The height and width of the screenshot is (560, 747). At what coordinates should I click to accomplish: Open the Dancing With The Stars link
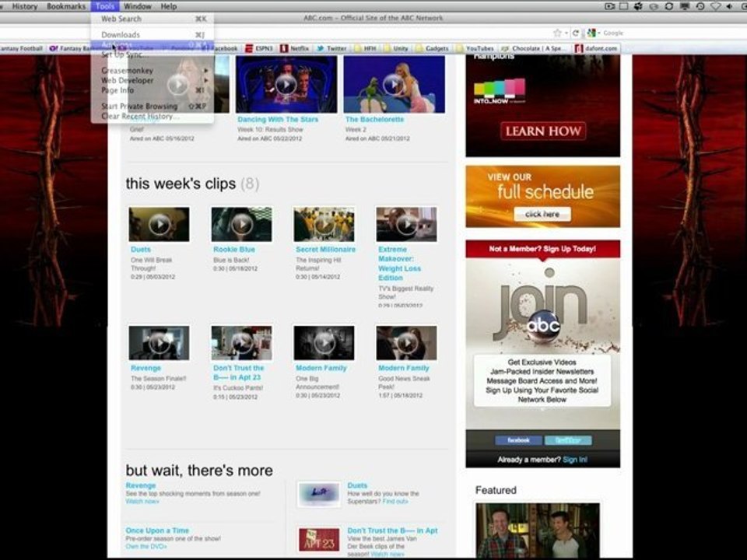pyautogui.click(x=278, y=120)
